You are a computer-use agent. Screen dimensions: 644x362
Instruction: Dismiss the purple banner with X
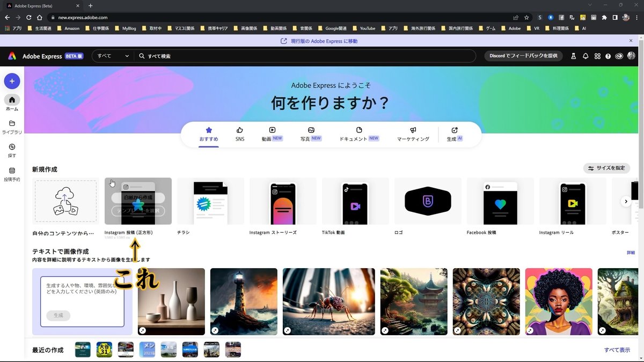631,41
